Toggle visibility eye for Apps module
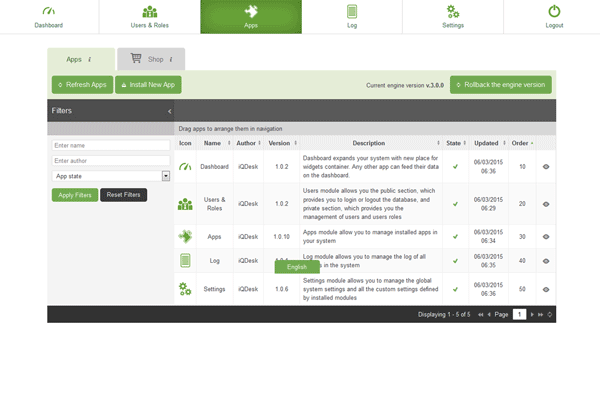 [x=546, y=236]
